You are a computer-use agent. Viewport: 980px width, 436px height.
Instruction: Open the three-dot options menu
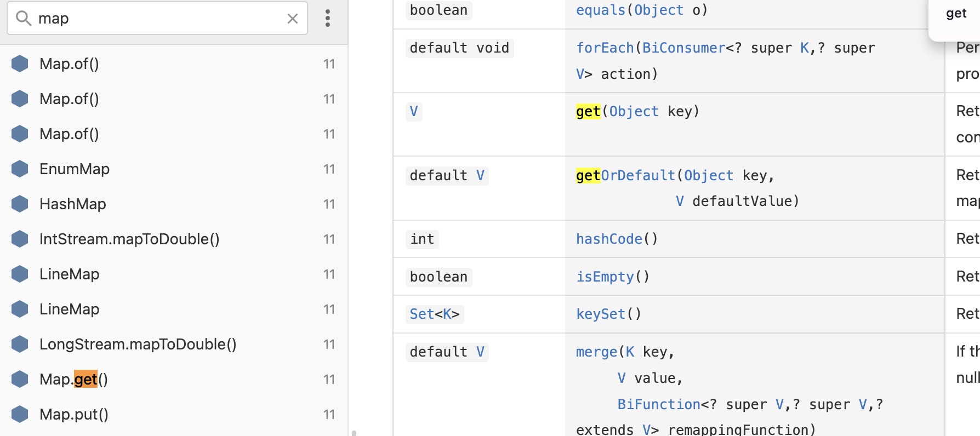pos(328,18)
